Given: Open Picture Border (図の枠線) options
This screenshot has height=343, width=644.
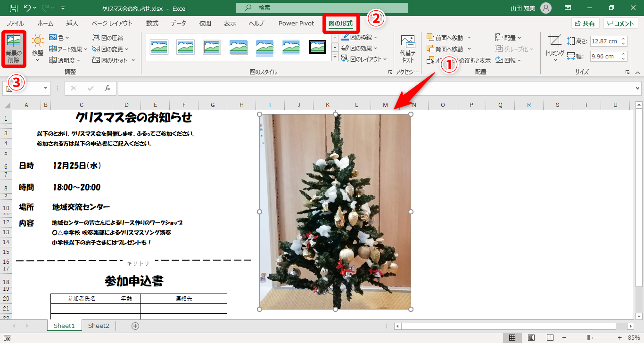Looking at the screenshot, I should pyautogui.click(x=360, y=37).
